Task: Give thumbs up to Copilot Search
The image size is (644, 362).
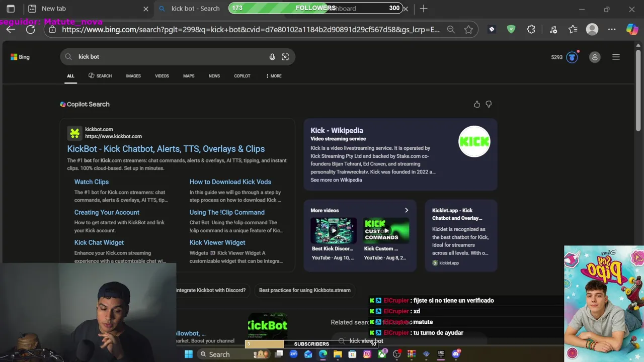Action: point(477,104)
